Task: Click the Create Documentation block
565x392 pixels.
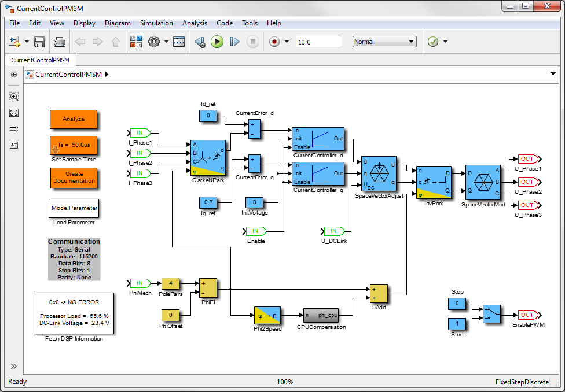Action: point(74,179)
